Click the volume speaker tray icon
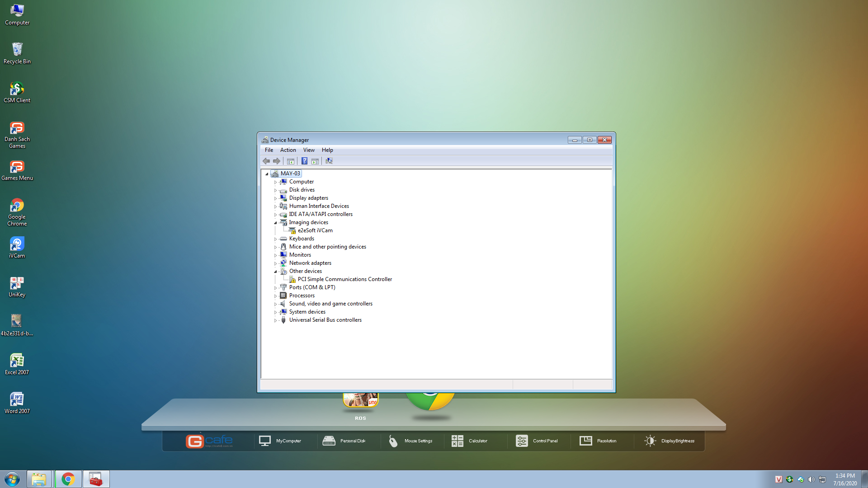The width and height of the screenshot is (868, 488). click(811, 479)
